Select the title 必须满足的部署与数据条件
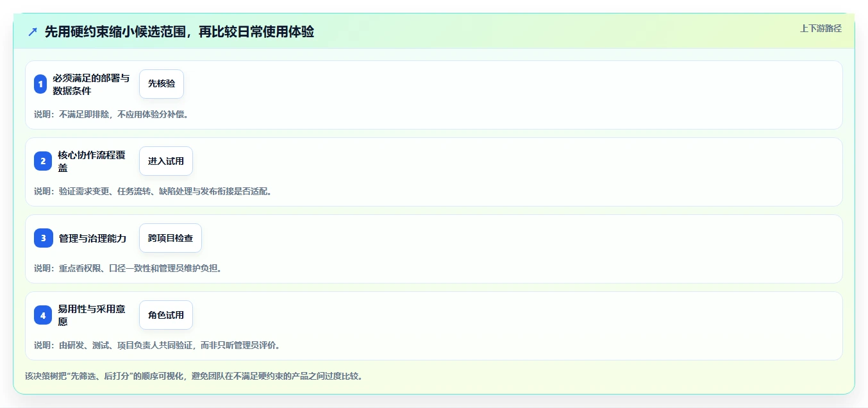The height and width of the screenshot is (408, 868). click(92, 84)
